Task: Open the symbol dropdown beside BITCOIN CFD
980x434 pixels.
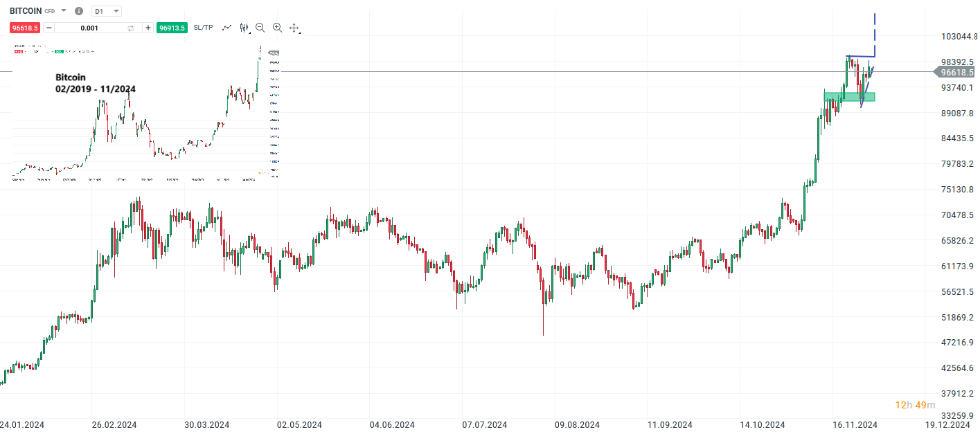Action: click(x=63, y=10)
